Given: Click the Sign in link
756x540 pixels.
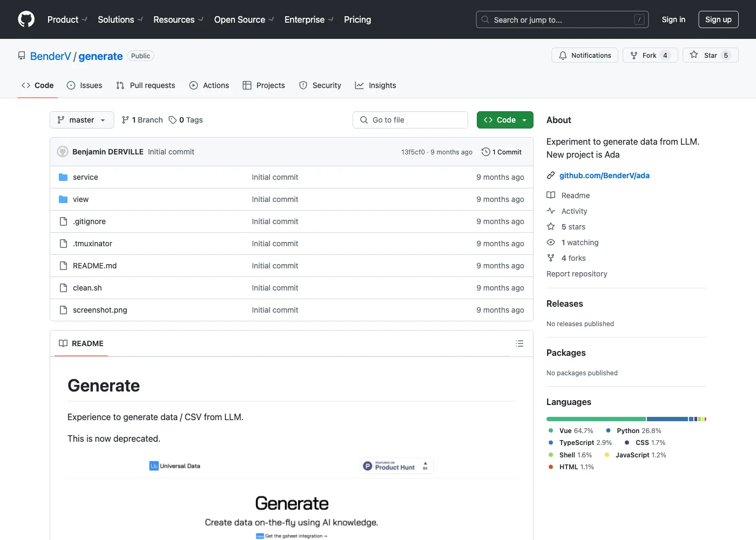Looking at the screenshot, I should [x=673, y=19].
